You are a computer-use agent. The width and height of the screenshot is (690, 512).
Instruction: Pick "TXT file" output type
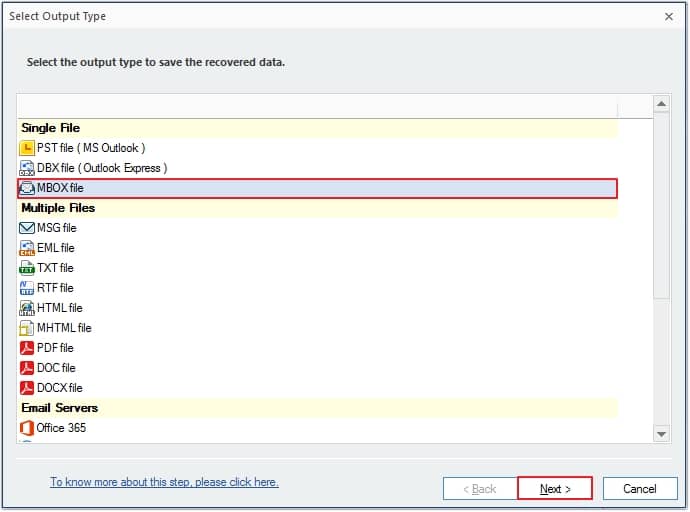pos(317,268)
